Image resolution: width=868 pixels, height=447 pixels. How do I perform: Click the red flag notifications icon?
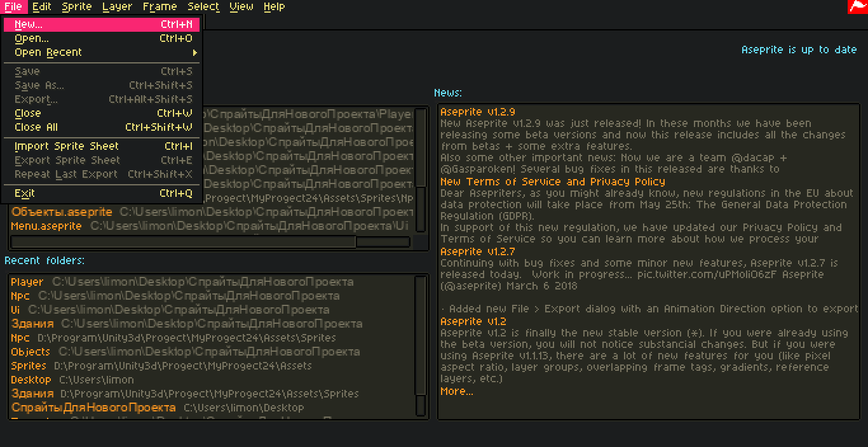coord(858,6)
